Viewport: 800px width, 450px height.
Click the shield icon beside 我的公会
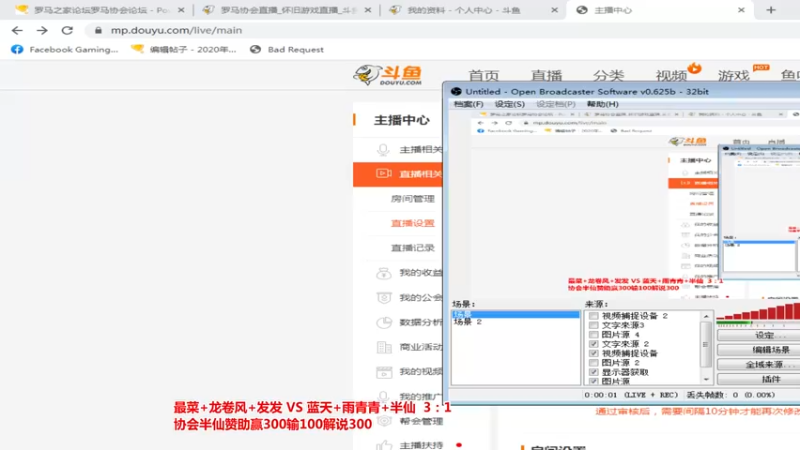pyautogui.click(x=384, y=297)
